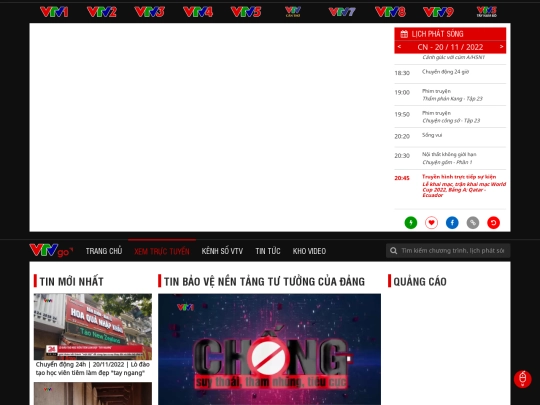Switch to the VTV8 channel
The width and height of the screenshot is (540, 405).
click(390, 12)
